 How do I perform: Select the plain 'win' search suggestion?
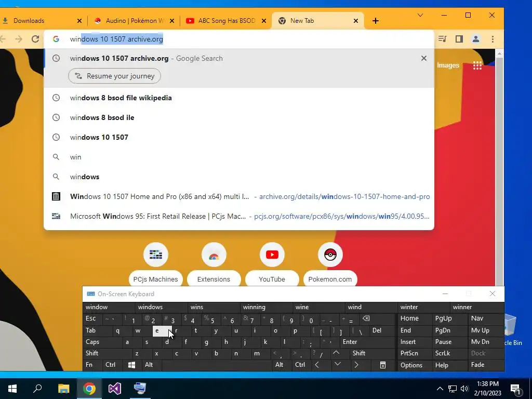(239, 157)
